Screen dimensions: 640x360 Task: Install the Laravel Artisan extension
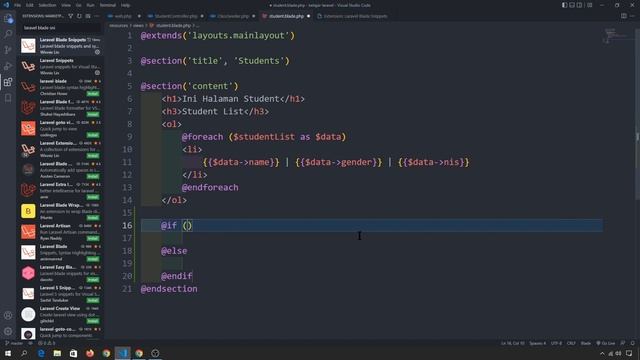tap(93, 238)
